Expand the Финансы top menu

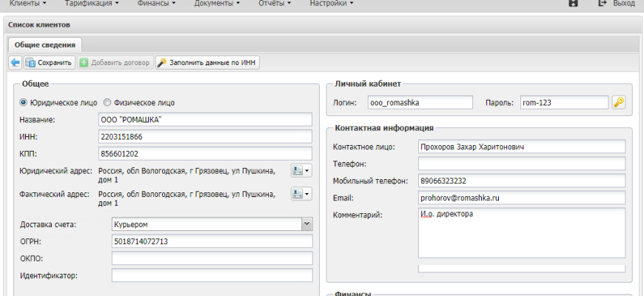pyautogui.click(x=156, y=4)
